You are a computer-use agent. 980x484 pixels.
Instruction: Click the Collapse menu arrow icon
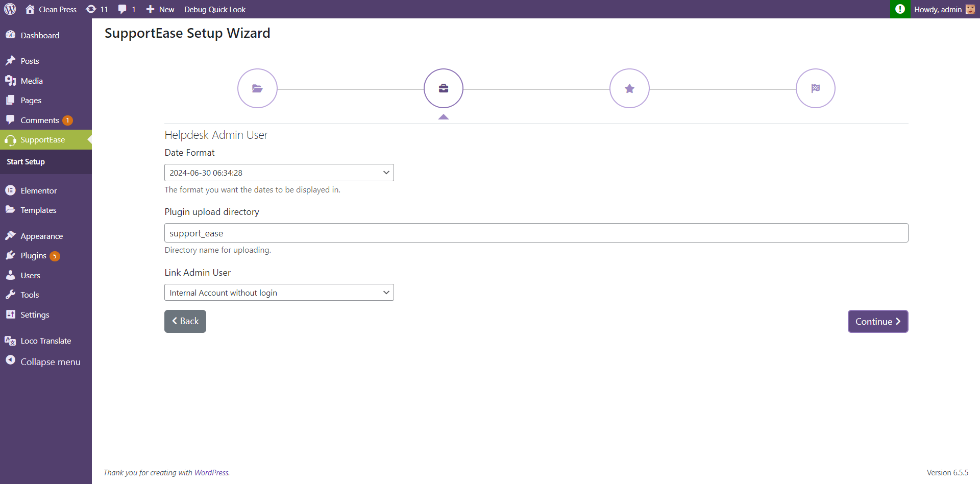10,360
